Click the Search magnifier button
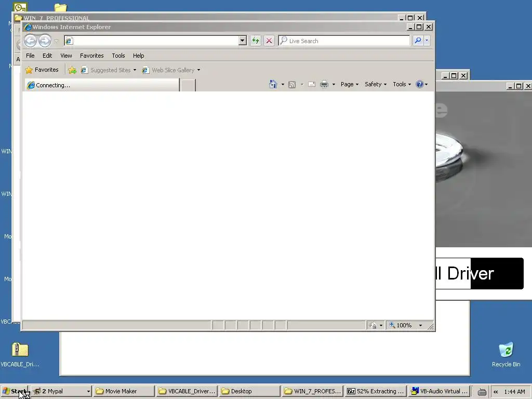 point(418,41)
